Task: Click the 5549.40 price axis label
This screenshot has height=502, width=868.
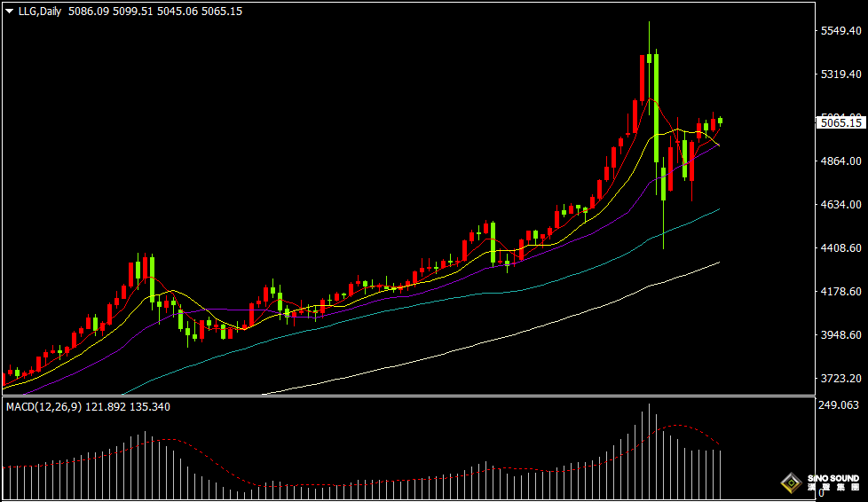Action: [840, 31]
